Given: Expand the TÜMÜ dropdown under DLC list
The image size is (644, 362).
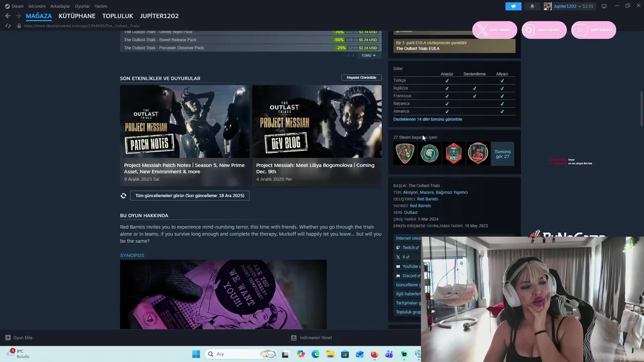Looking at the screenshot, I should tap(368, 55).
